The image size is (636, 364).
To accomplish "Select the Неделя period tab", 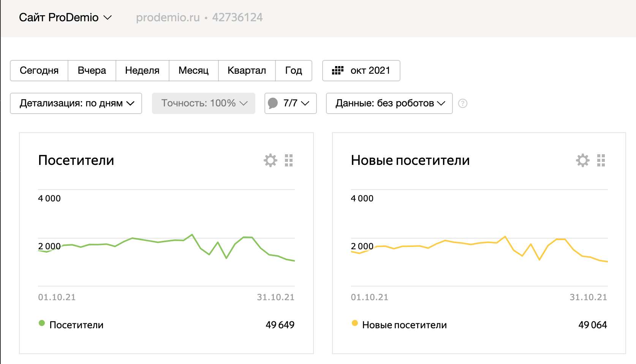I will click(x=142, y=71).
